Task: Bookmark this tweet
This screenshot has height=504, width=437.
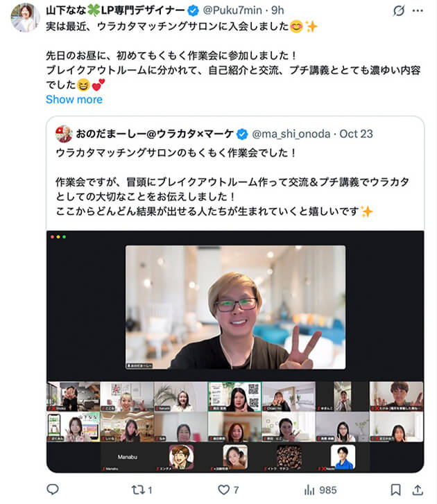Action: tap(395, 490)
